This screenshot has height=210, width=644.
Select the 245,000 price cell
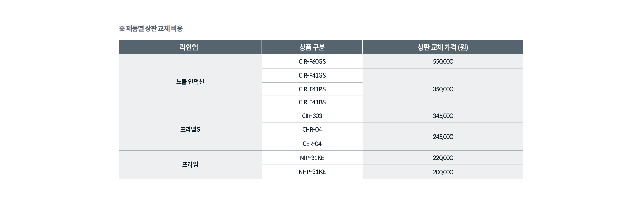pyautogui.click(x=442, y=137)
